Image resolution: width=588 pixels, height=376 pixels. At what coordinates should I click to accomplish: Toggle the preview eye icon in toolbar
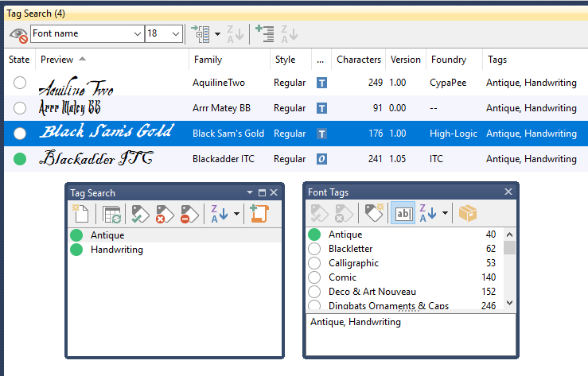18,34
